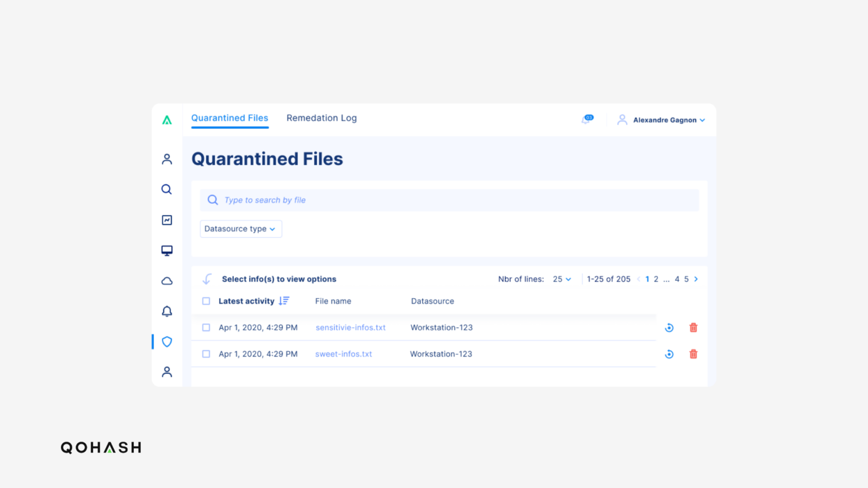Go to page 2 of results
The width and height of the screenshot is (868, 488).
pyautogui.click(x=656, y=279)
